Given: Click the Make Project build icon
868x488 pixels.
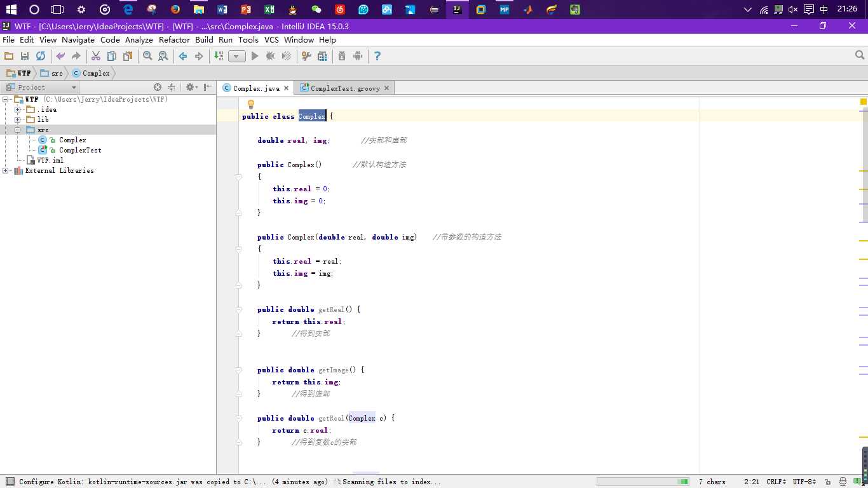Looking at the screenshot, I should 219,56.
